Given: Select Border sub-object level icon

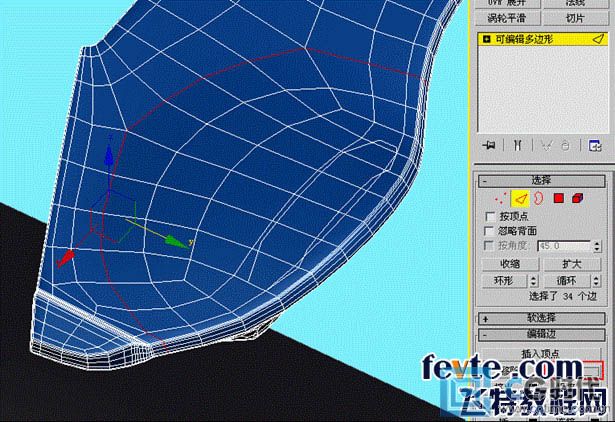Looking at the screenshot, I should click(x=539, y=198).
